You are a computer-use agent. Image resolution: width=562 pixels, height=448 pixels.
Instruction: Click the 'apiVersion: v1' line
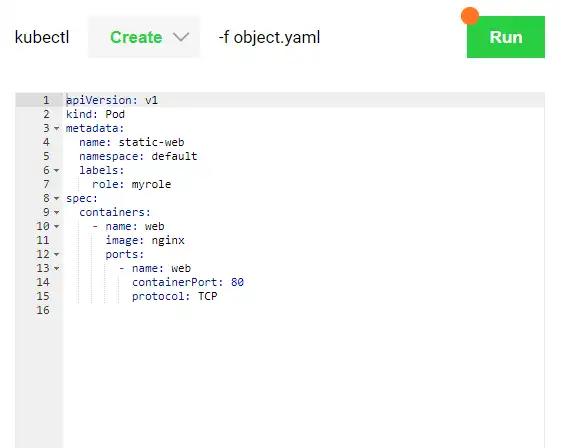[x=112, y=100]
